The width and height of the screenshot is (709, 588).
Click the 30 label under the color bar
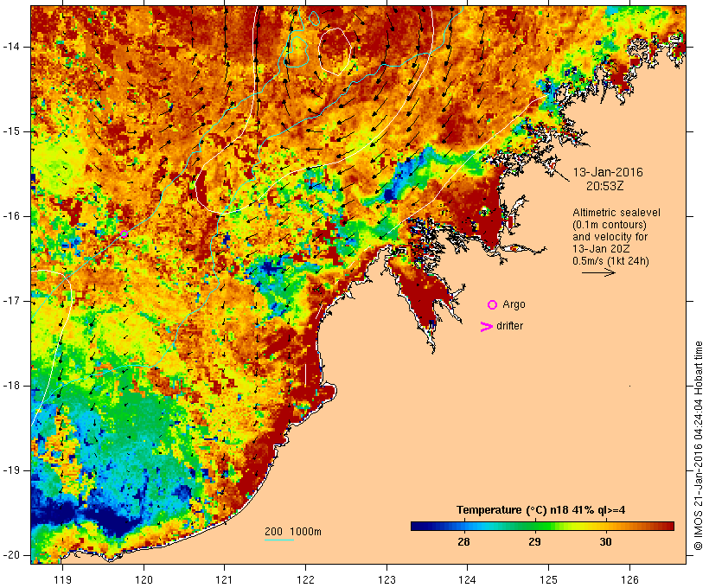pos(605,541)
